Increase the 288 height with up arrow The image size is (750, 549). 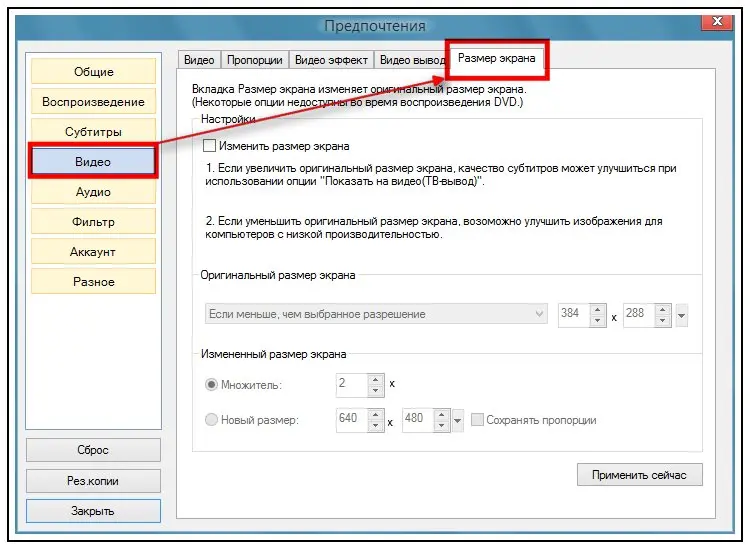pos(662,310)
